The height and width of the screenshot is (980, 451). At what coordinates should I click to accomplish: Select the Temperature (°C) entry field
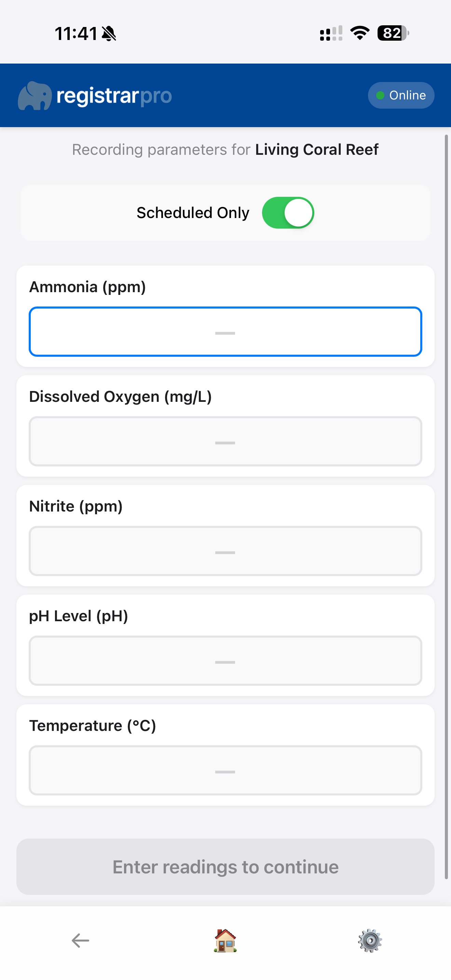click(x=225, y=771)
